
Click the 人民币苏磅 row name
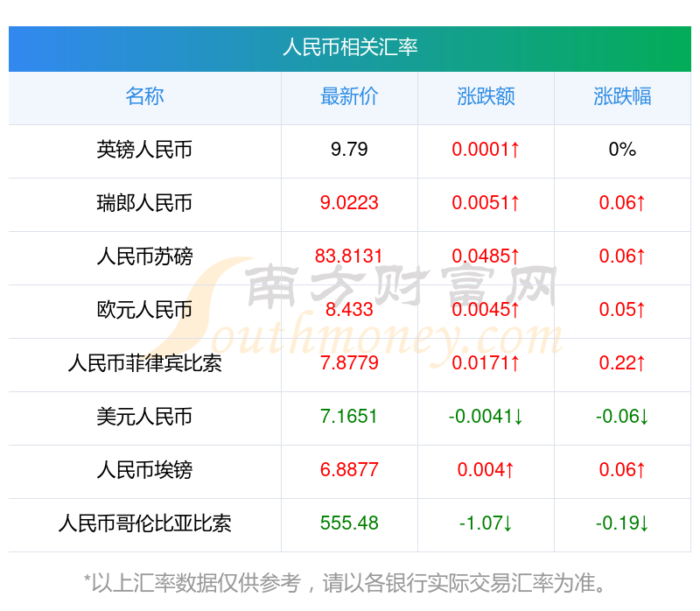(144, 256)
